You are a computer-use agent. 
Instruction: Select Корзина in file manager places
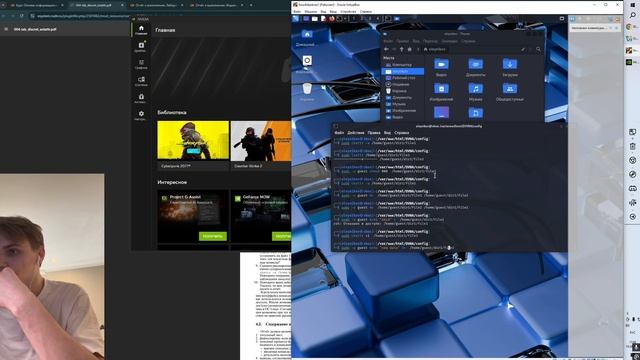point(399,91)
